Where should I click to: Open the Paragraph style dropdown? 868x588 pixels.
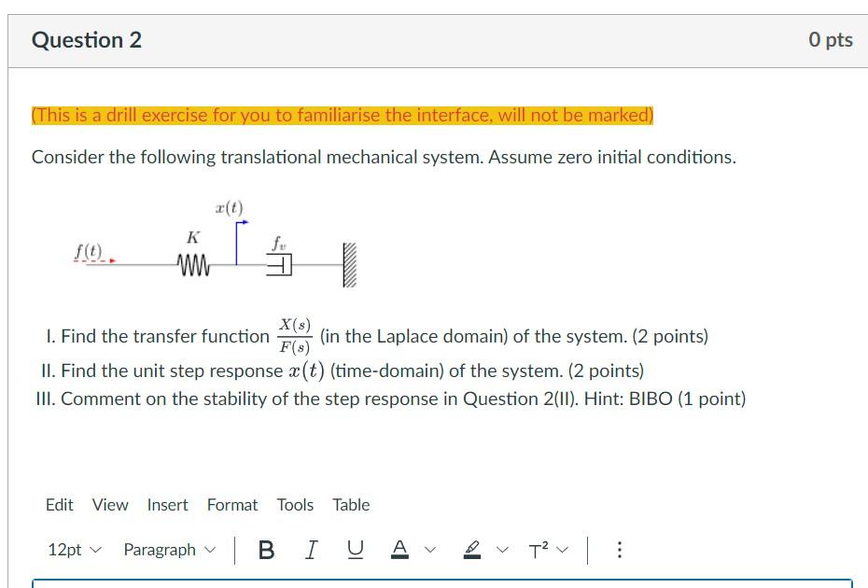click(167, 549)
